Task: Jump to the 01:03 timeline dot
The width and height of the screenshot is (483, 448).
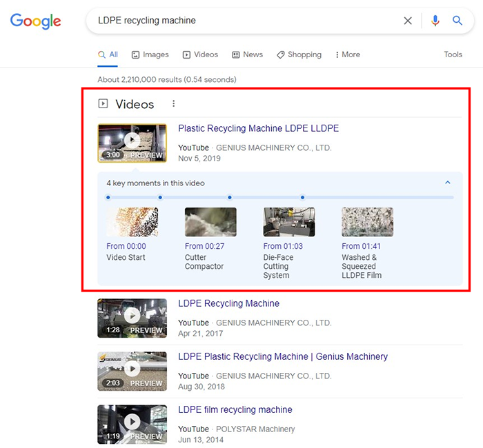Action: (x=230, y=198)
